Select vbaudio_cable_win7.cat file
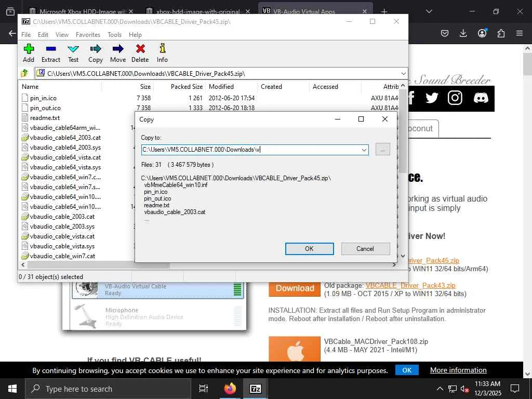The width and height of the screenshot is (532, 399). tap(62, 256)
